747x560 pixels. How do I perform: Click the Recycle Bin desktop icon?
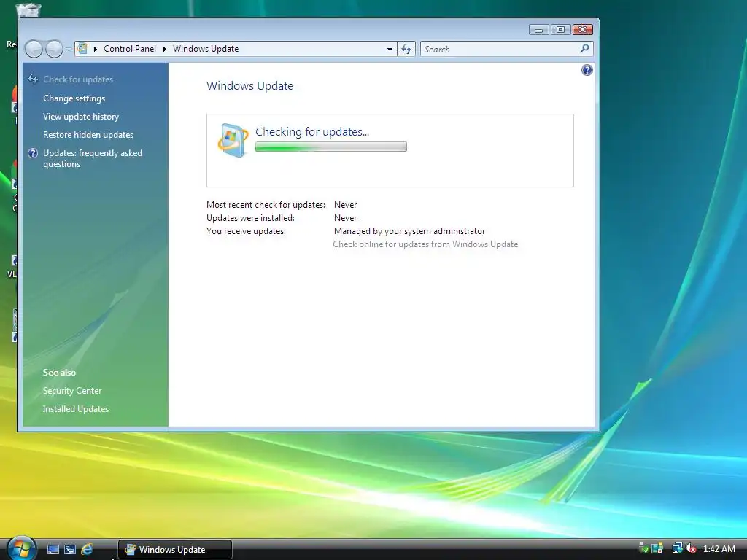pos(28,9)
